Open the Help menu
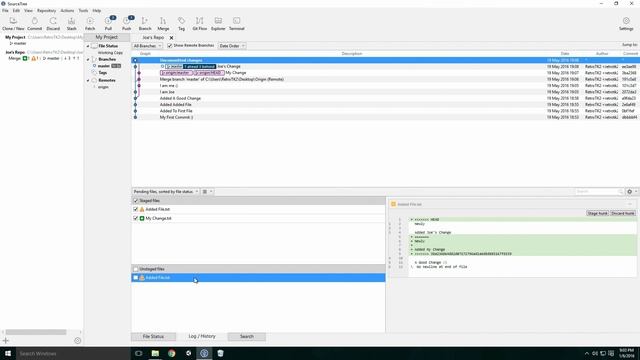640x360 pixels. click(x=97, y=11)
